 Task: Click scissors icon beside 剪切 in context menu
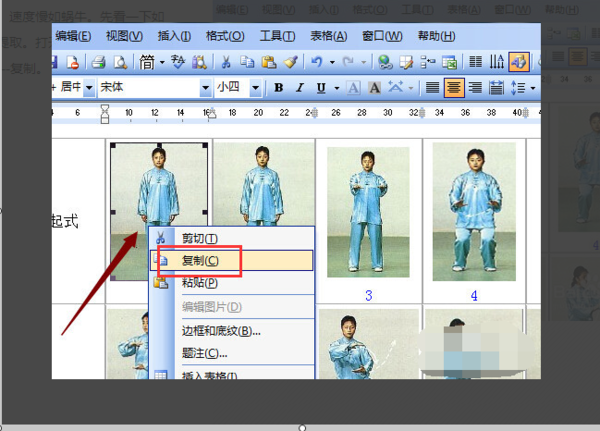(x=160, y=238)
